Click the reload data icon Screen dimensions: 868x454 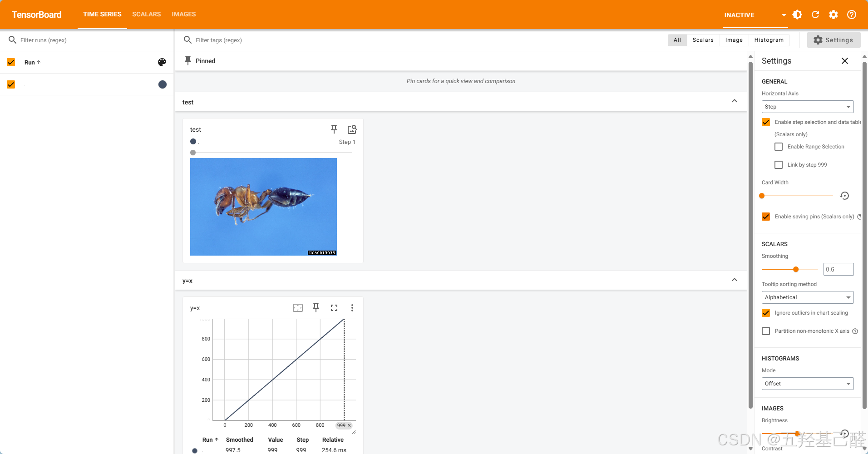coord(815,15)
